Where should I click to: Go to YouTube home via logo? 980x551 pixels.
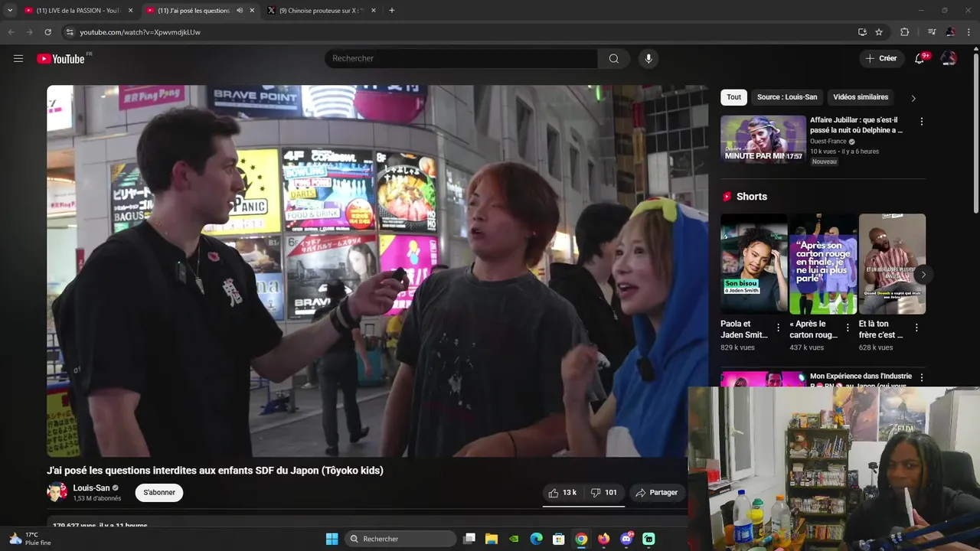[x=60, y=59]
